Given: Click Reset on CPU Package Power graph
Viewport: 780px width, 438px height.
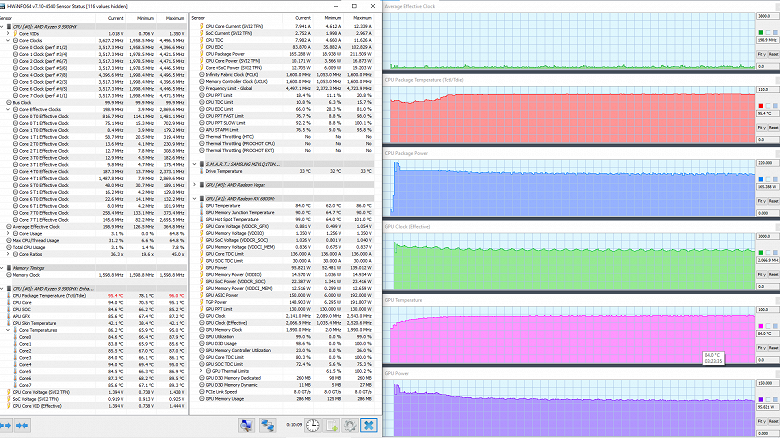Looking at the screenshot, I should (x=774, y=201).
